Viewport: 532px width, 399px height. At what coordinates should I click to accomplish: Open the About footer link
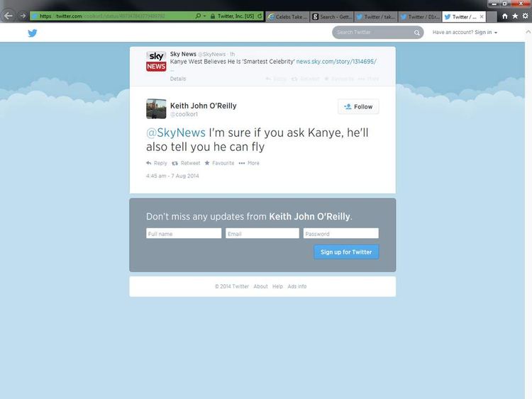pos(260,286)
